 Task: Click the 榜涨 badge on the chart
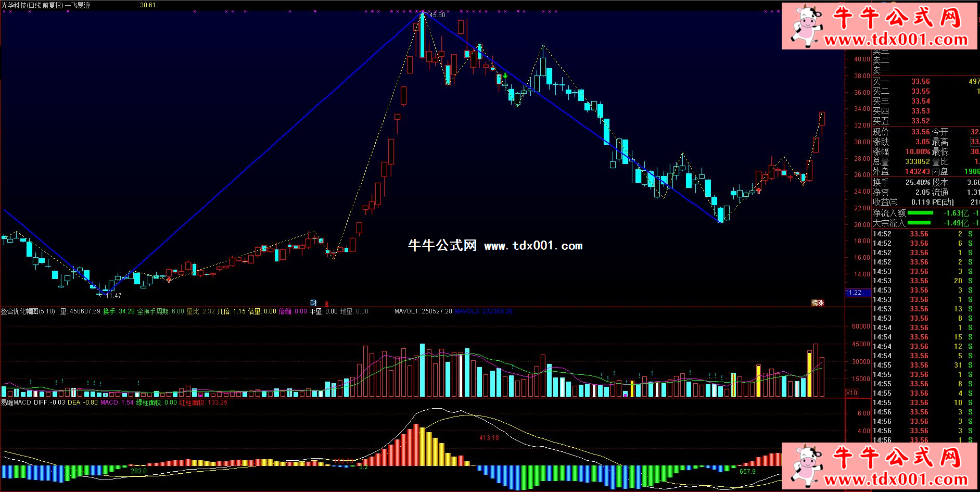pyautogui.click(x=818, y=303)
